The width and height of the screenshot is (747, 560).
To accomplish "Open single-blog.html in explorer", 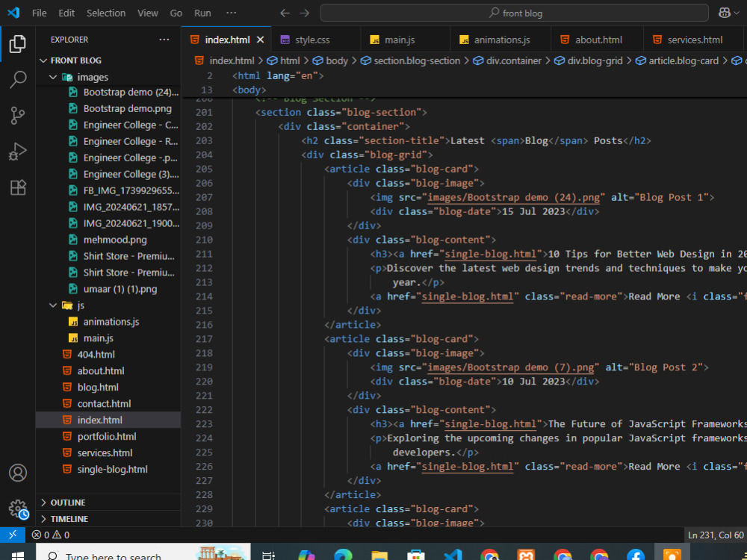I will click(108, 470).
